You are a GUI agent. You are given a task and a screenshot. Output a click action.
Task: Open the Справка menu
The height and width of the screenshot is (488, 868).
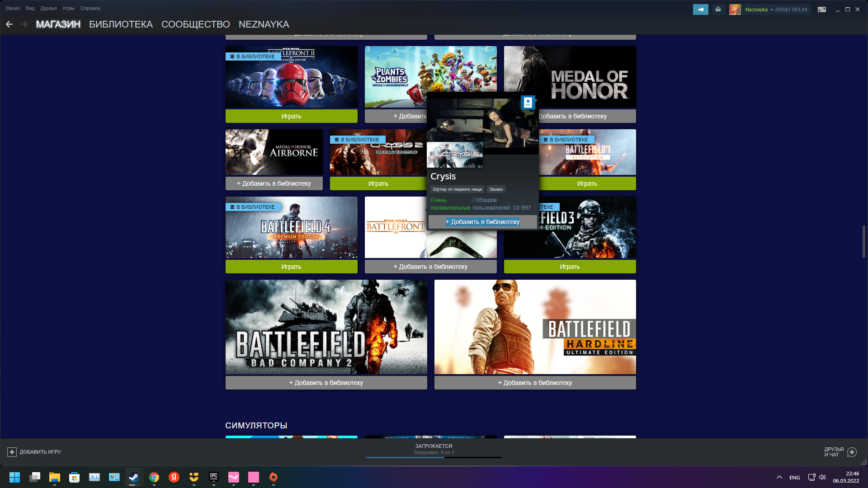(x=90, y=8)
